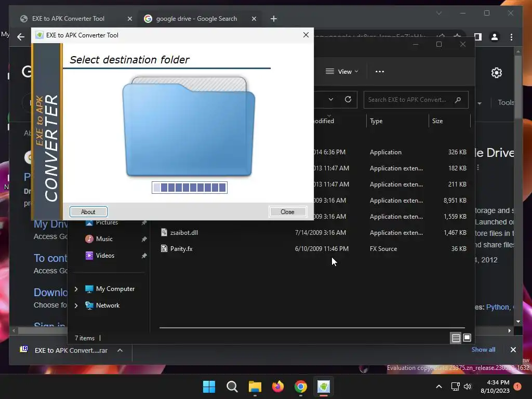Viewport: 532px width, 399px height.
Task: Click the File Explorer search magnifier icon
Action: (458, 100)
